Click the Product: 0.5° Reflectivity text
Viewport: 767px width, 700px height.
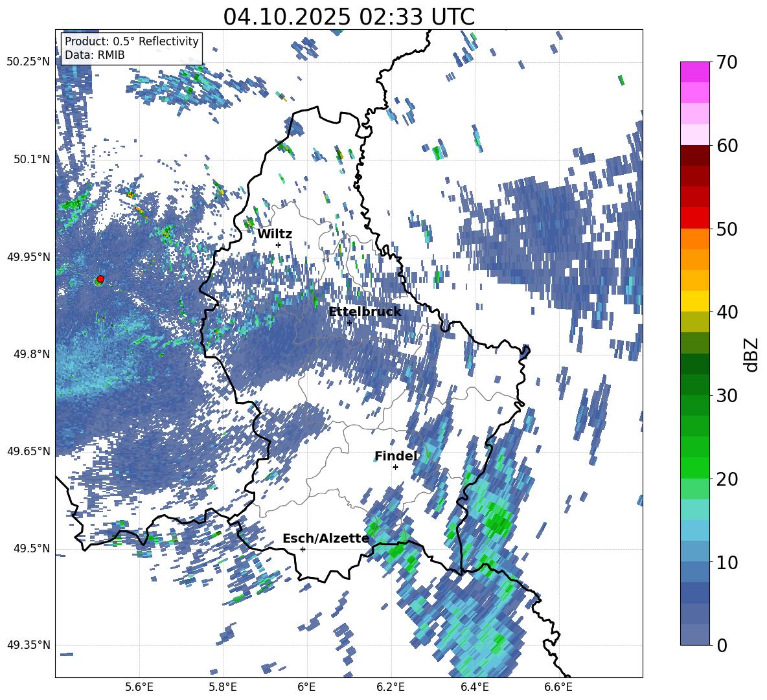(x=132, y=41)
